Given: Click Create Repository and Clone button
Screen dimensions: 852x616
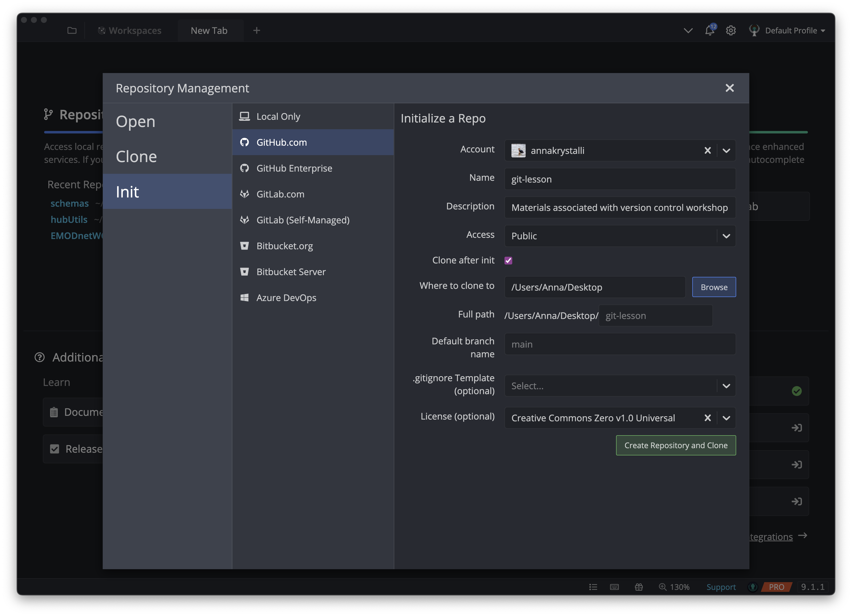Looking at the screenshot, I should [676, 445].
